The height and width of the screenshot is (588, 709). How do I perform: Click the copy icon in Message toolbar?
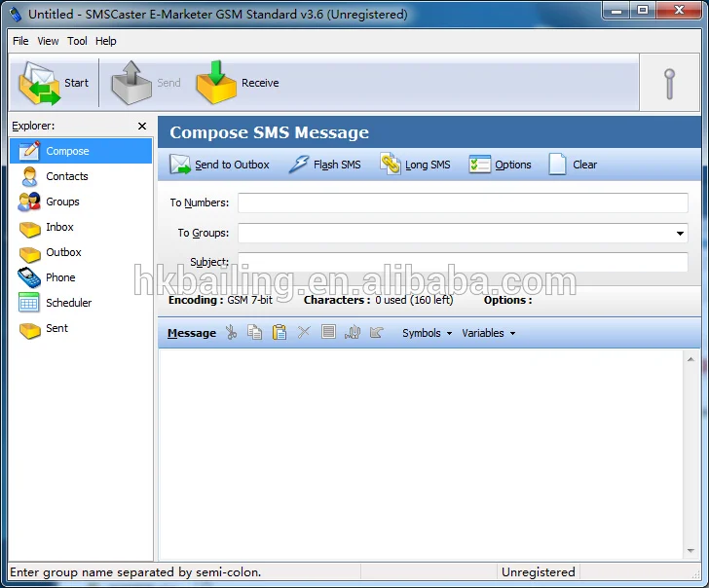coord(254,333)
